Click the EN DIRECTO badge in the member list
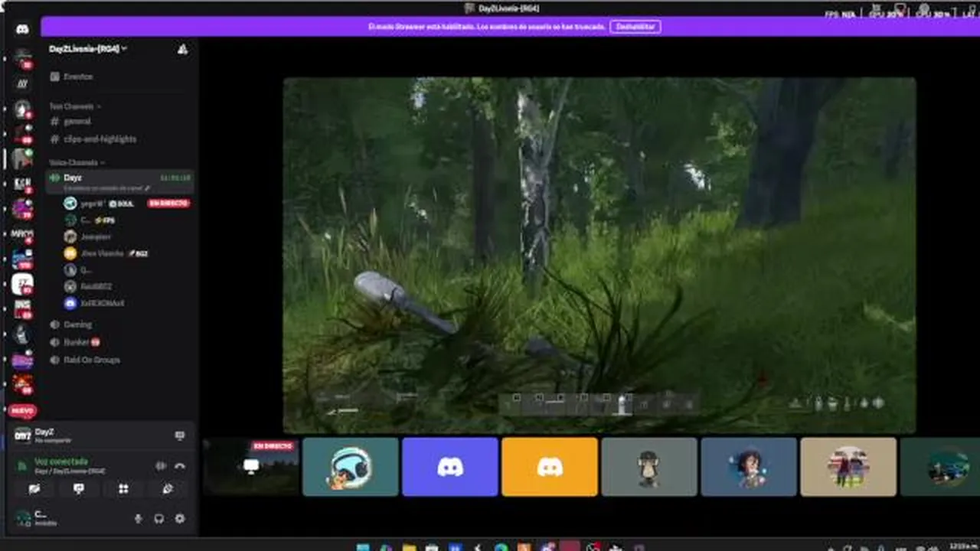This screenshot has width=980, height=551. 168,204
